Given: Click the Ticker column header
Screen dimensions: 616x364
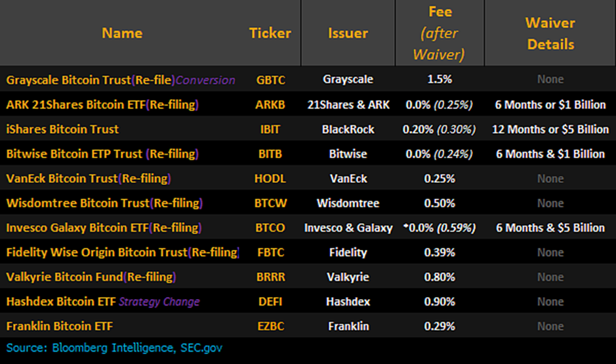Looking at the screenshot, I should [270, 33].
